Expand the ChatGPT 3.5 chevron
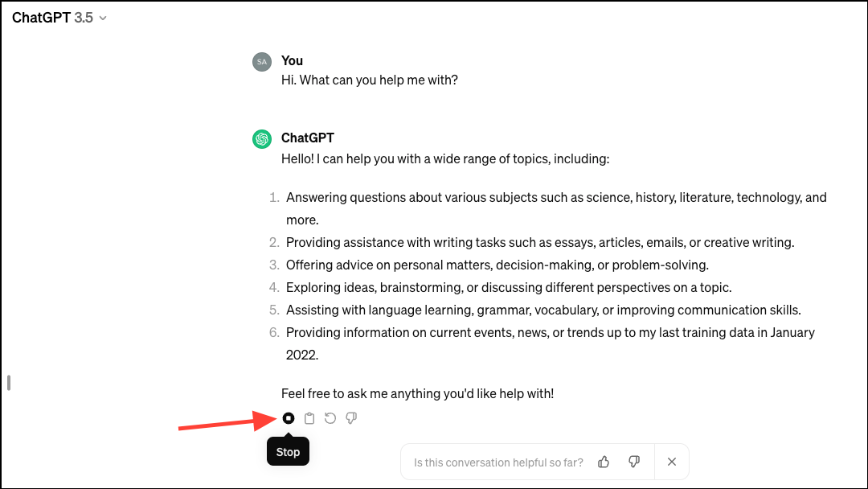 click(x=102, y=18)
